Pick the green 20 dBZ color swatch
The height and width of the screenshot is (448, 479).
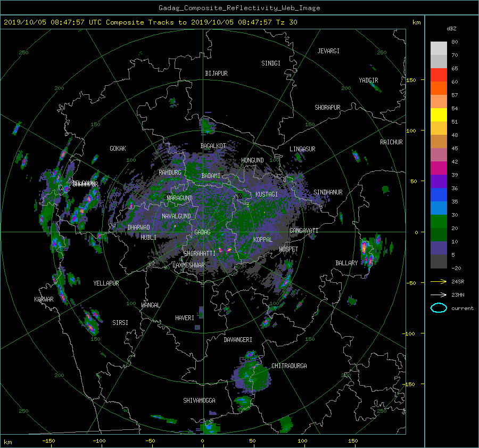coord(439,222)
